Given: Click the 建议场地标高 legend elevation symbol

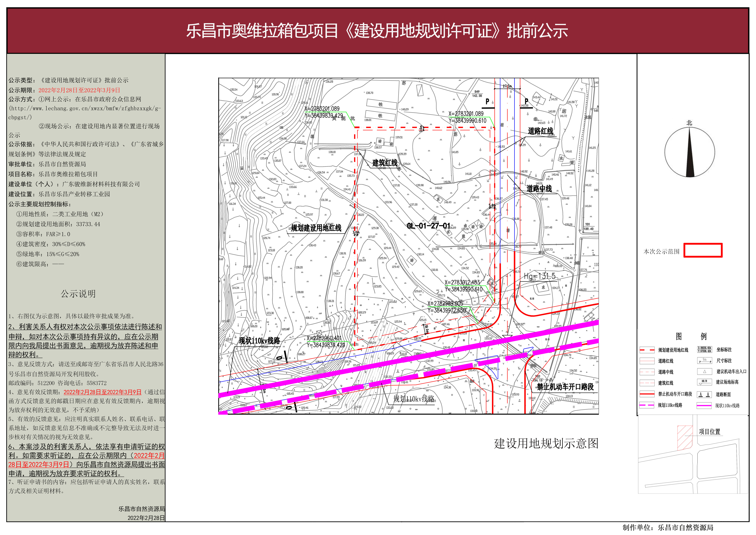Looking at the screenshot, I should click(x=705, y=382).
